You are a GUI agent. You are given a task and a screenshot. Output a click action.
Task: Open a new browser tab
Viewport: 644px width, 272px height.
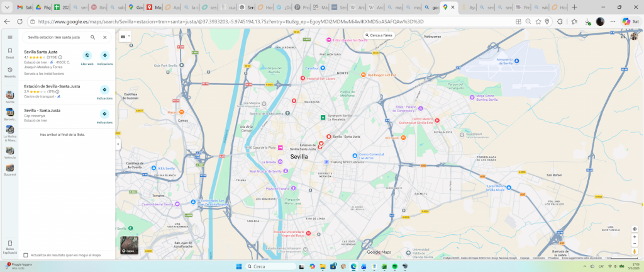click(x=574, y=7)
